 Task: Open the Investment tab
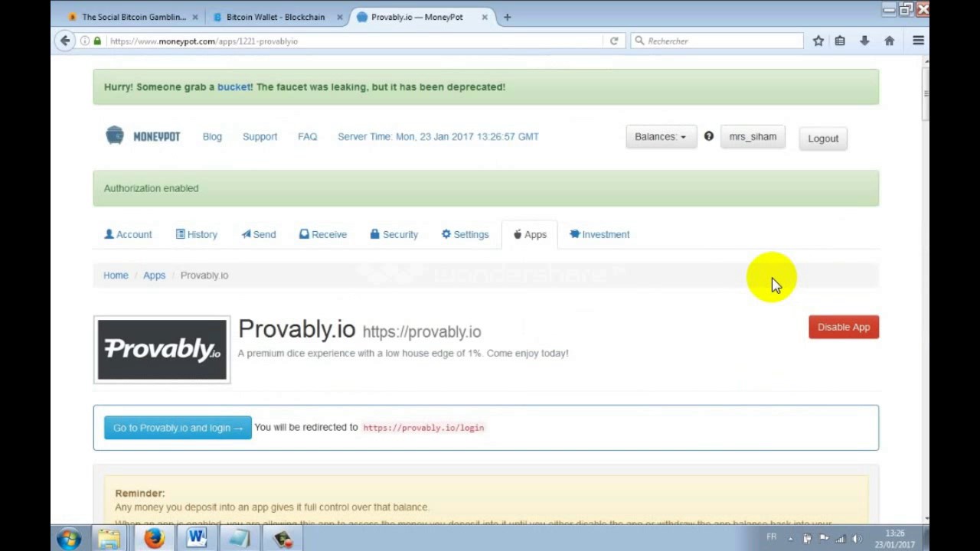[x=599, y=234]
